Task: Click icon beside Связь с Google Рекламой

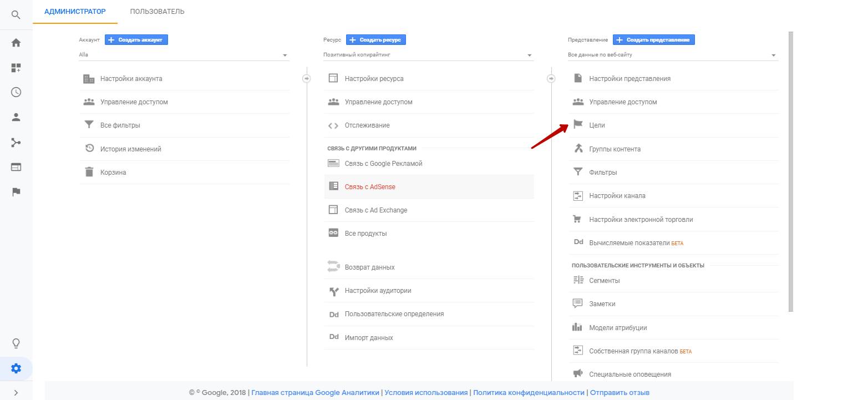Action: pyautogui.click(x=333, y=163)
